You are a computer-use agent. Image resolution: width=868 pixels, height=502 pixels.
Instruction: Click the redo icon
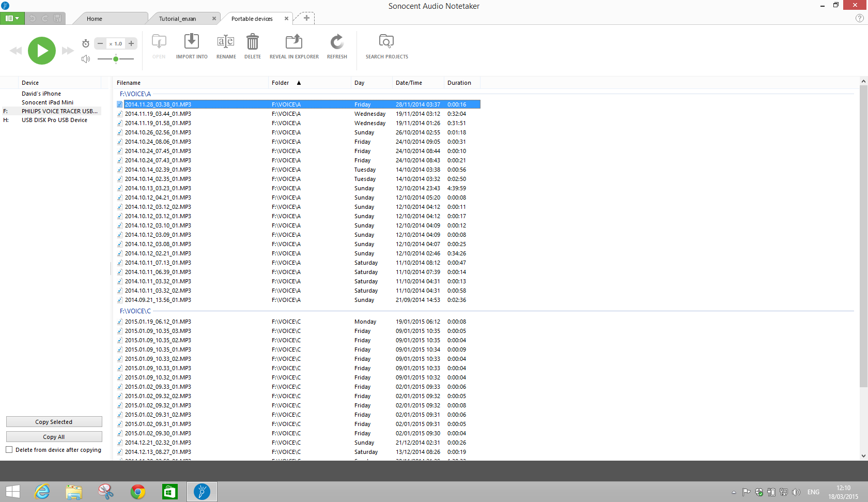click(45, 19)
